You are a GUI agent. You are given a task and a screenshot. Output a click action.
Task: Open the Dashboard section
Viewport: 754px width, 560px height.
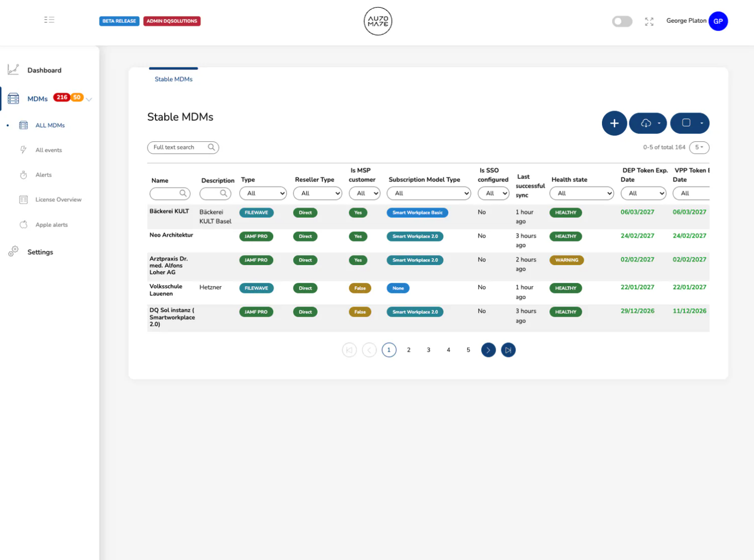click(x=44, y=70)
